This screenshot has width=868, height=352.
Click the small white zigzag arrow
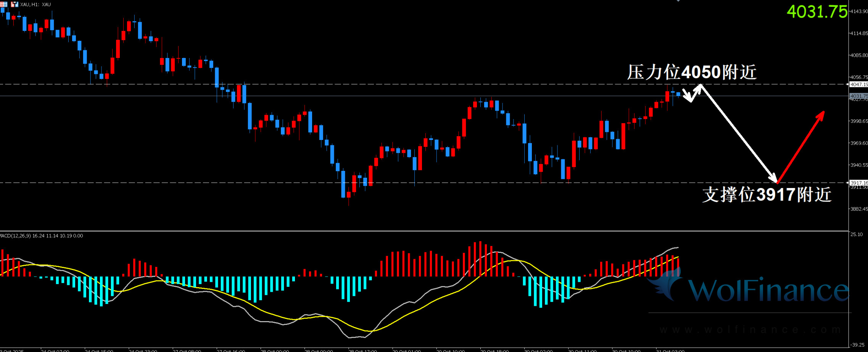691,94
